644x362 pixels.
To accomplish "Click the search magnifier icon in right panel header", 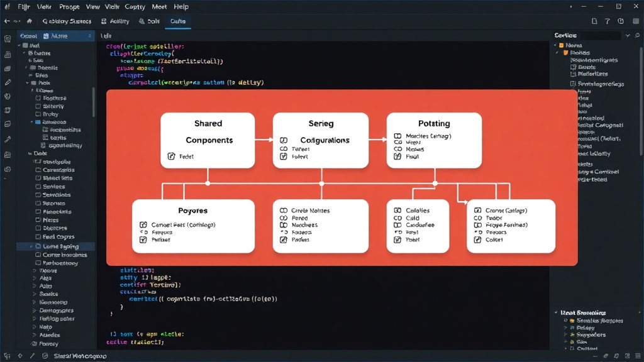I will (x=637, y=36).
